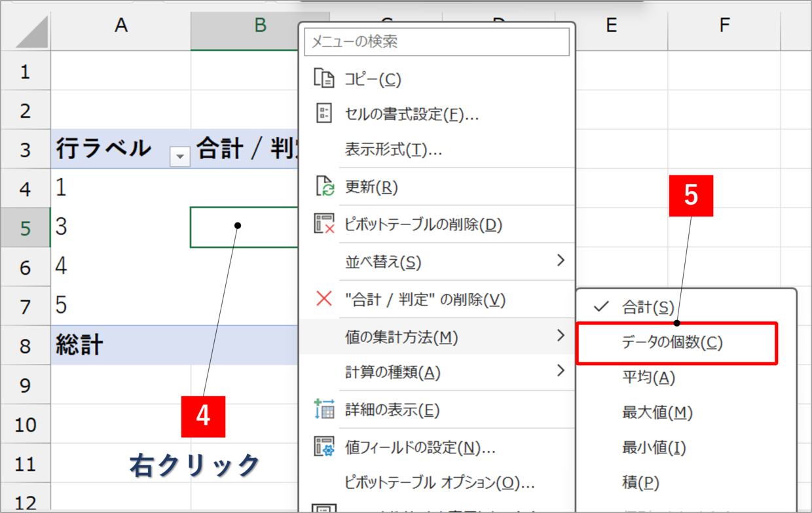Click the red X delete icon
Viewport: 812px width, 513px height.
(324, 298)
